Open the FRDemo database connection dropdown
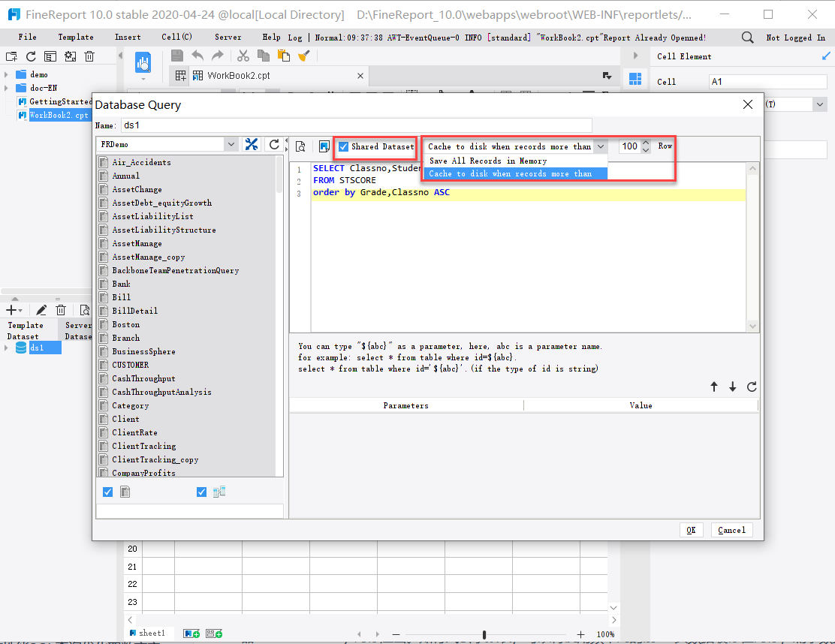Image resolution: width=835 pixels, height=644 pixels. [x=230, y=143]
